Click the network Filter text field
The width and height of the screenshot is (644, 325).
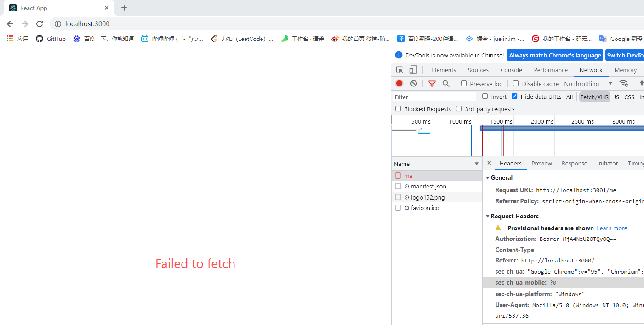pos(435,97)
